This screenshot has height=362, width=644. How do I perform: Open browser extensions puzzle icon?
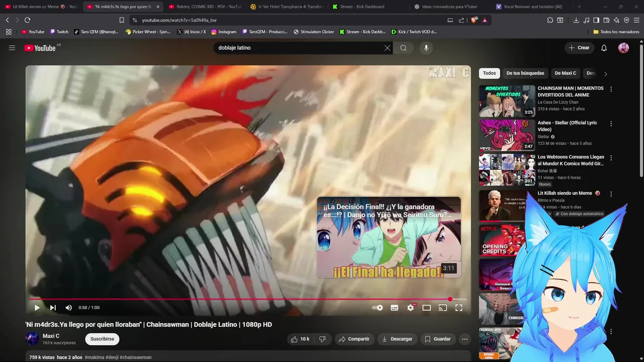tap(550, 20)
